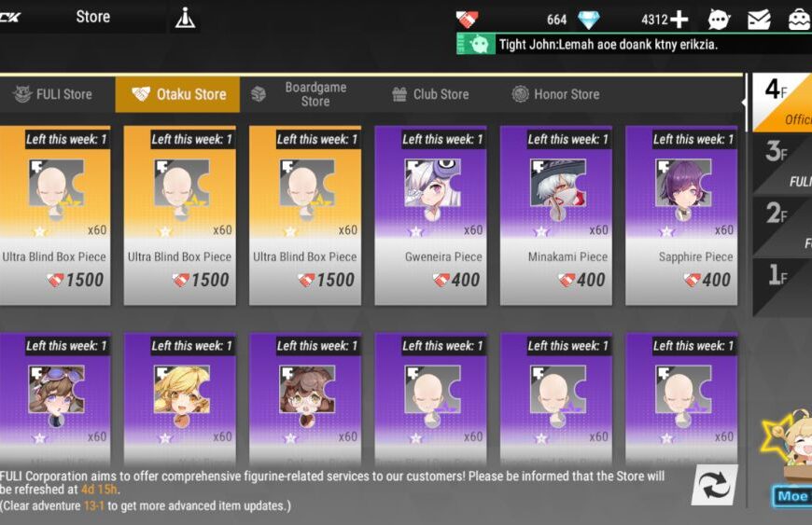Open the chat bubble icon

pos(719,20)
